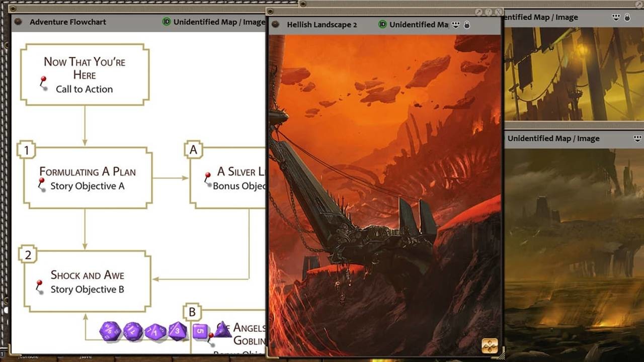644x362 pixels.
Task: Toggle the lock on Hellish Landscape 2 window
Action: (x=467, y=24)
